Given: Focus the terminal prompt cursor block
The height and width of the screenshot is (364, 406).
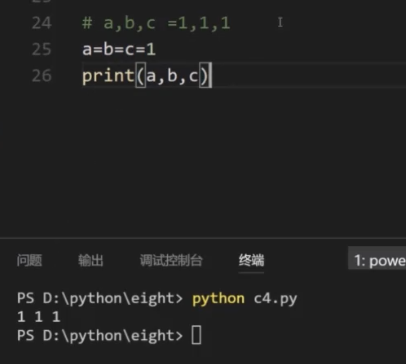Looking at the screenshot, I should [196, 335].
